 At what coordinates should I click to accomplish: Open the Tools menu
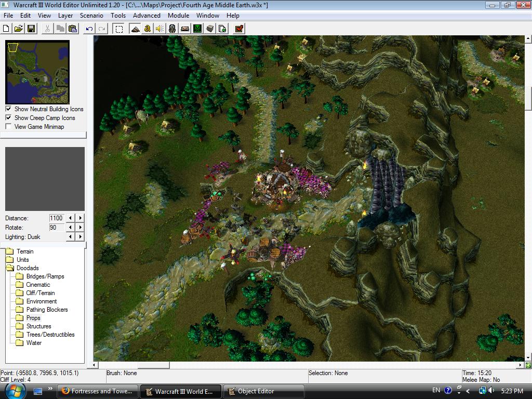pos(118,16)
